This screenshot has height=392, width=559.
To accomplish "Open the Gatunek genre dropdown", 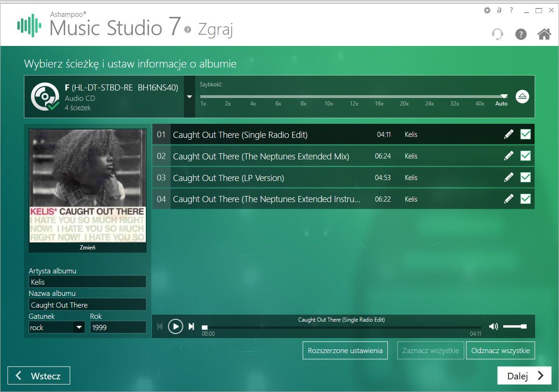I will 79,327.
